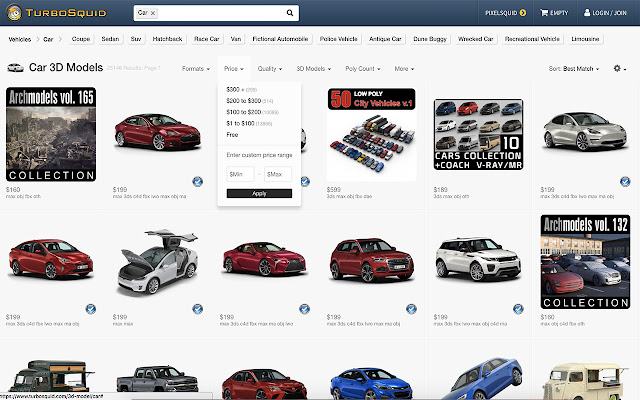The height and width of the screenshot is (400, 640).
Task: Open the settings gear menu
Action: [620, 69]
